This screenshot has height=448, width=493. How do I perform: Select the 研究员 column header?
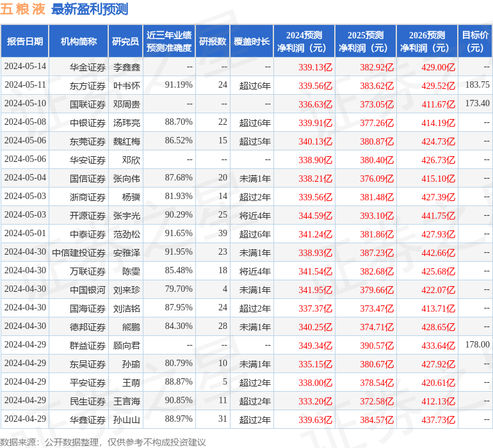click(x=125, y=42)
